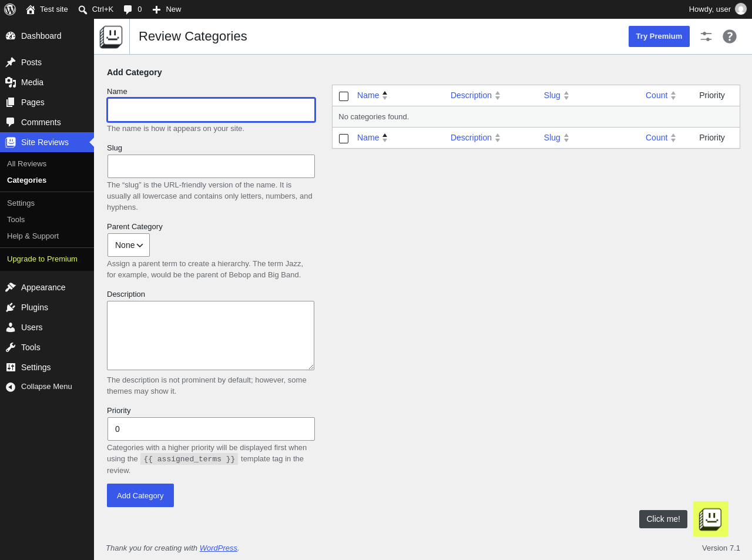Open the Parent Category dropdown
The image size is (752, 560).
pyautogui.click(x=129, y=245)
